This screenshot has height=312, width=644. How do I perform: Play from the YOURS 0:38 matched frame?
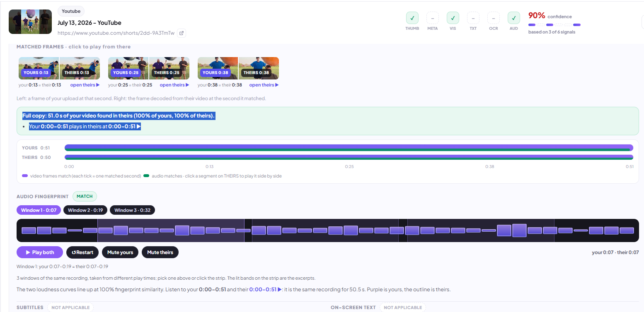(218, 68)
